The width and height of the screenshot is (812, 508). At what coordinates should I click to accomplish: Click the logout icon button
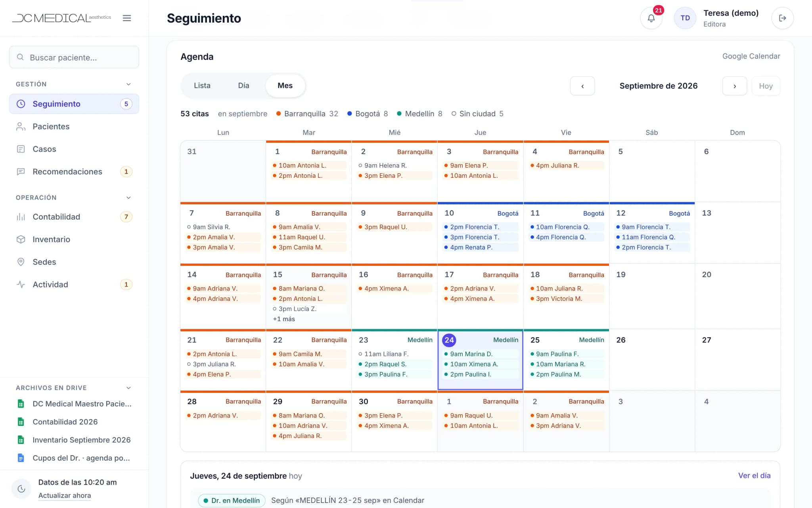tap(782, 18)
